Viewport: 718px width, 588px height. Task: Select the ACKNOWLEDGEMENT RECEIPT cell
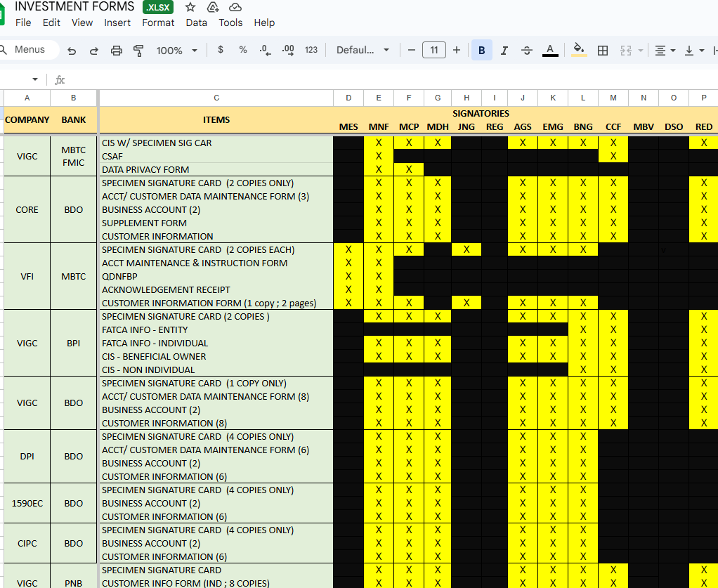pos(216,290)
